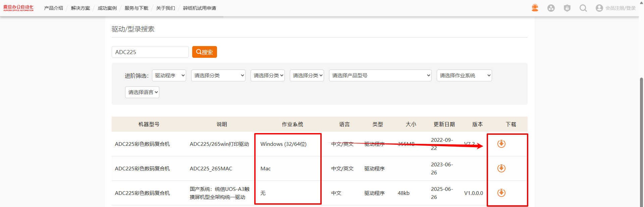Screen dimensions: 644x207
Task: Download the Windows (32/64位) driver
Action: click(x=501, y=144)
